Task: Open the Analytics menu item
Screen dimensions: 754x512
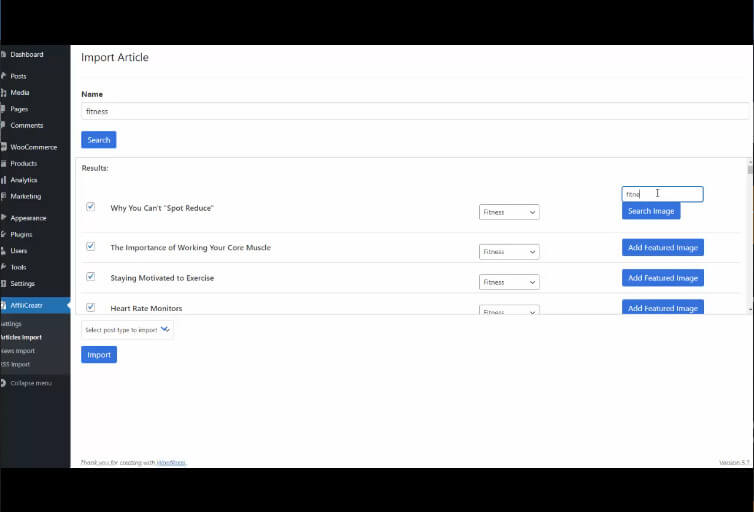Action: pyautogui.click(x=24, y=180)
